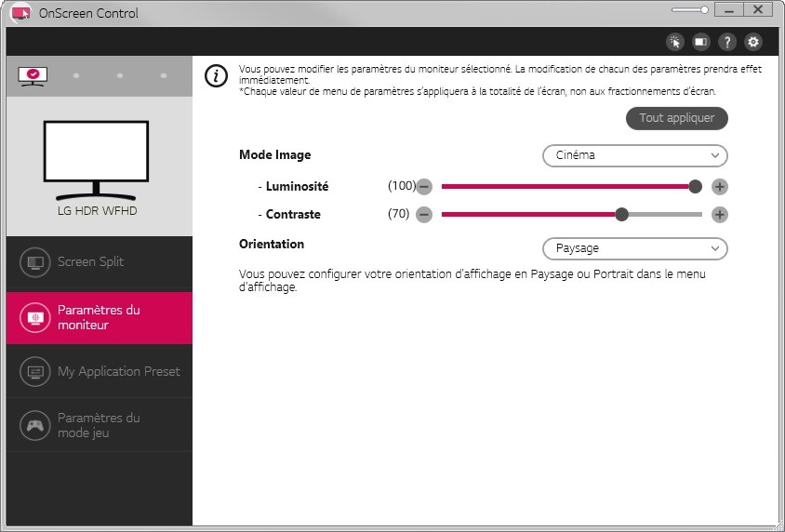Open Paramètres du mode jeu
The width and height of the screenshot is (785, 532).
coord(99,425)
